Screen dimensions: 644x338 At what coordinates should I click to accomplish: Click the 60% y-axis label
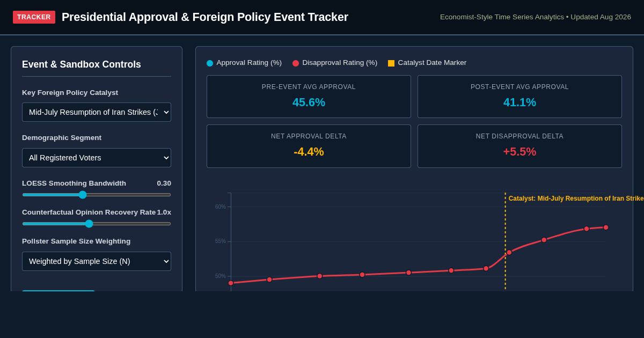coord(221,207)
